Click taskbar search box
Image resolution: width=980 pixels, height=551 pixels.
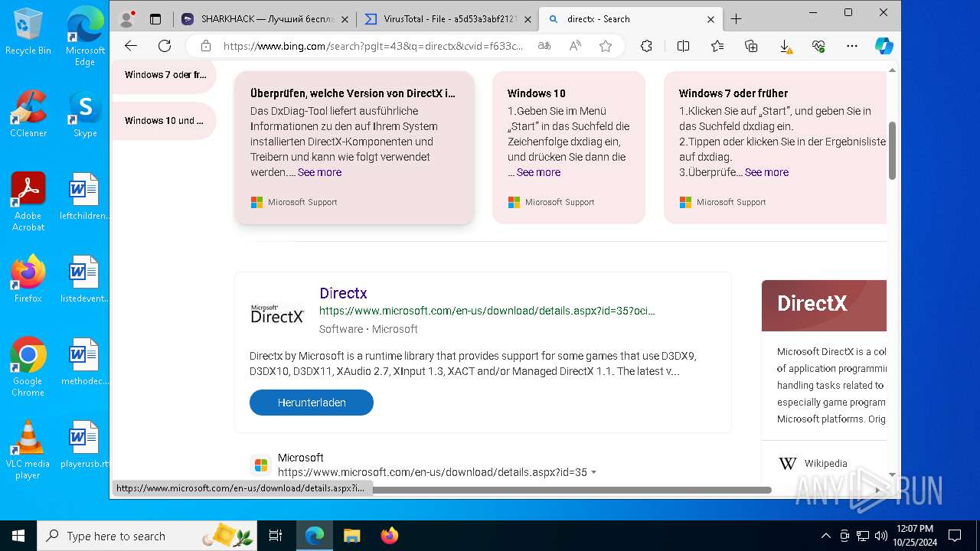tap(148, 536)
